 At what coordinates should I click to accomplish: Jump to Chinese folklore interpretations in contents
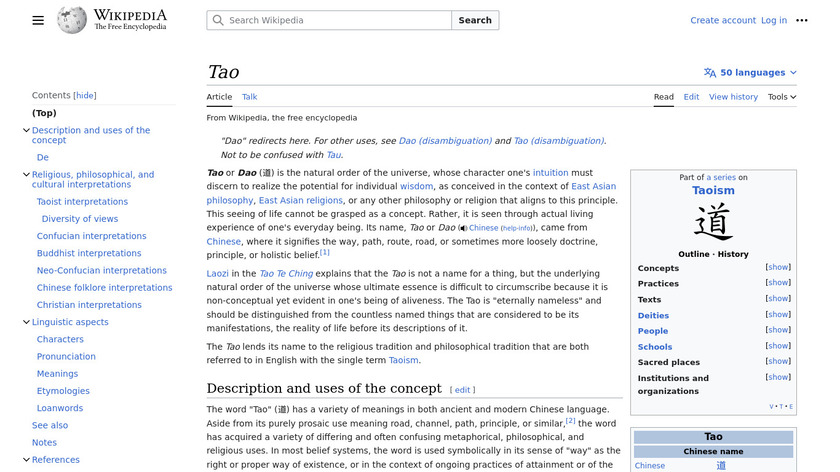point(104,288)
